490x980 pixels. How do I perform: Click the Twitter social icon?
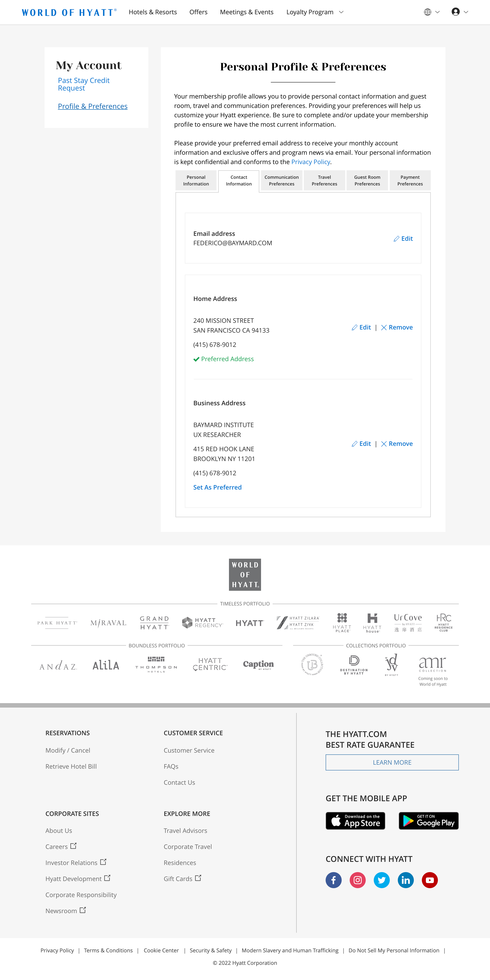click(381, 880)
